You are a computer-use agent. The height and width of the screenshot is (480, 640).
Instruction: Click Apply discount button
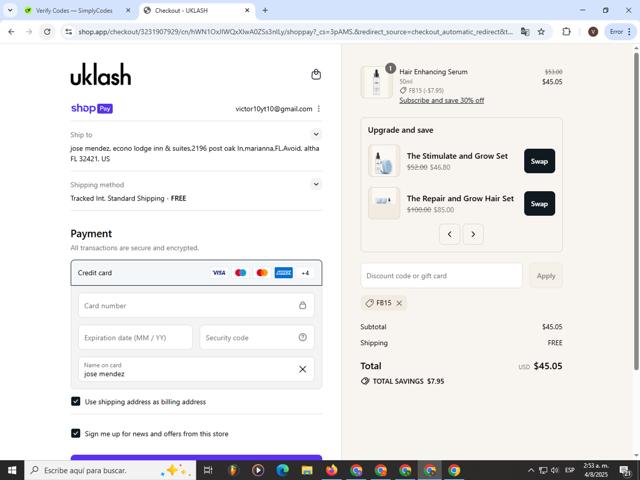546,276
